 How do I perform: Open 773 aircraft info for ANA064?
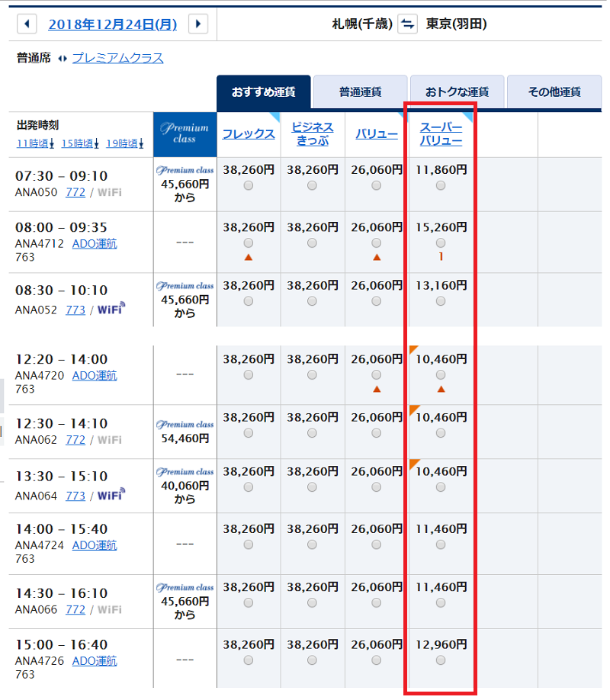(x=75, y=496)
